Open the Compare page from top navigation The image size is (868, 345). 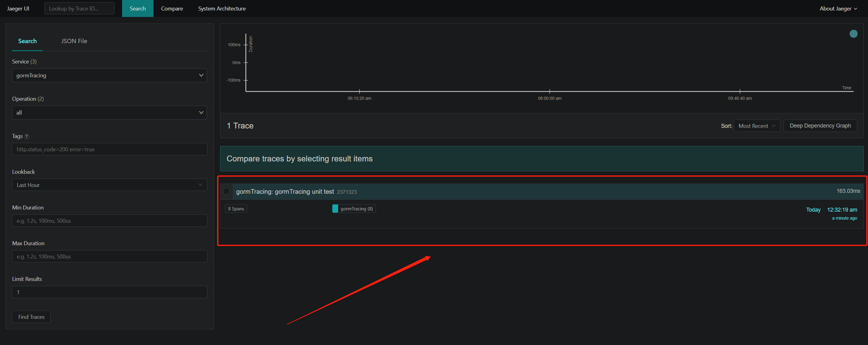pyautogui.click(x=172, y=8)
